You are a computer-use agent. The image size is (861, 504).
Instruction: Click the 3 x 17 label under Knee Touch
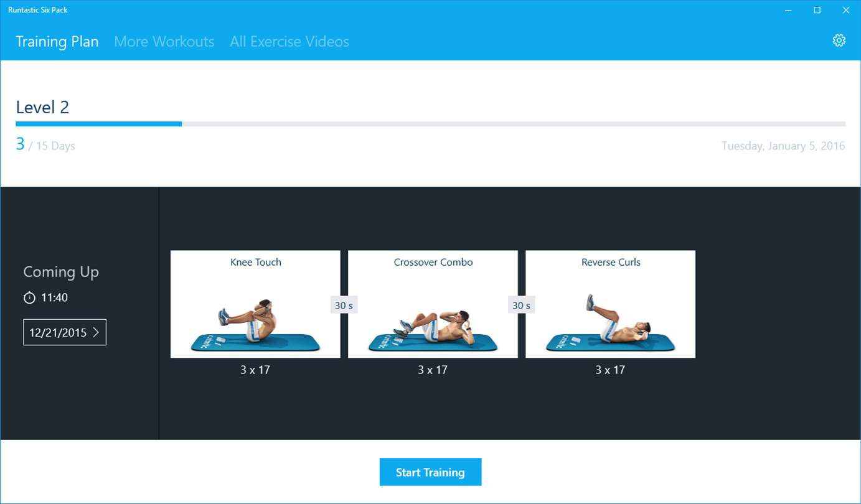[x=255, y=370]
